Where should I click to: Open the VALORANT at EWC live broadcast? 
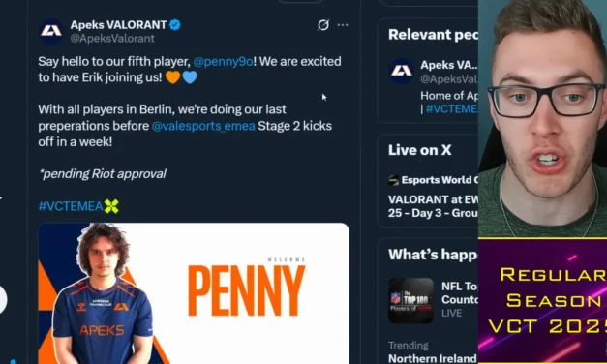pos(433,206)
